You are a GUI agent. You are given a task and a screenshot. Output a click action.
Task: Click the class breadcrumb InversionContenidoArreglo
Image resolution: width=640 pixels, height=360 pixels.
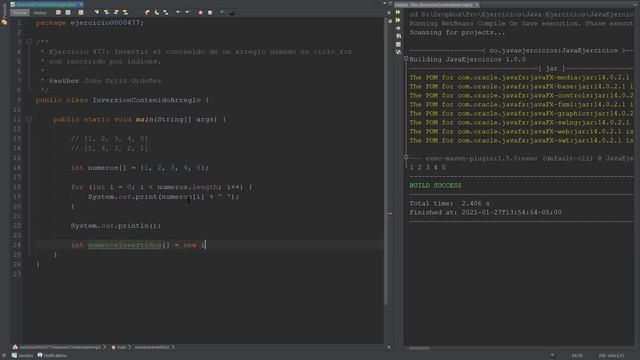click(59, 347)
